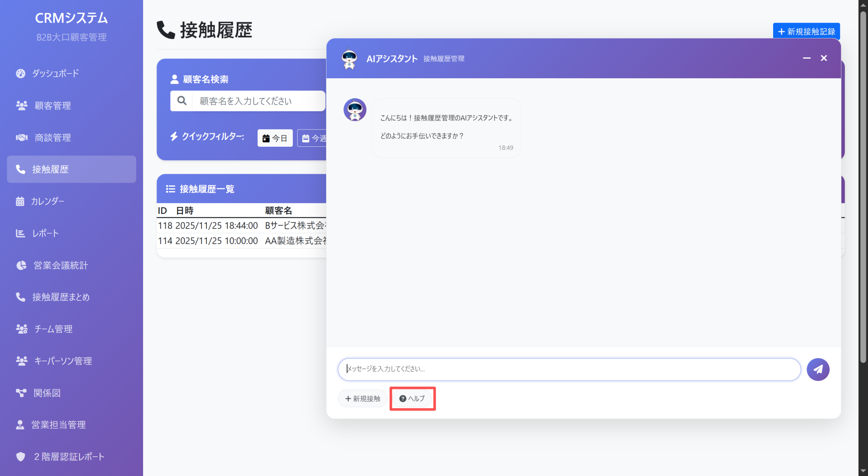Click the 新規接触 quick action in chat
The width and height of the screenshot is (868, 476).
point(362,398)
